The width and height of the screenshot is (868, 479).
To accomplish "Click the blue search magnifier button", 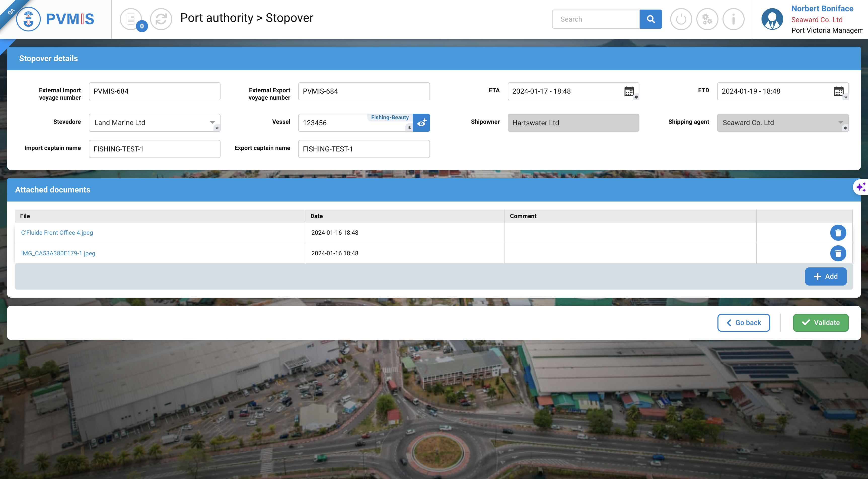I will click(651, 19).
